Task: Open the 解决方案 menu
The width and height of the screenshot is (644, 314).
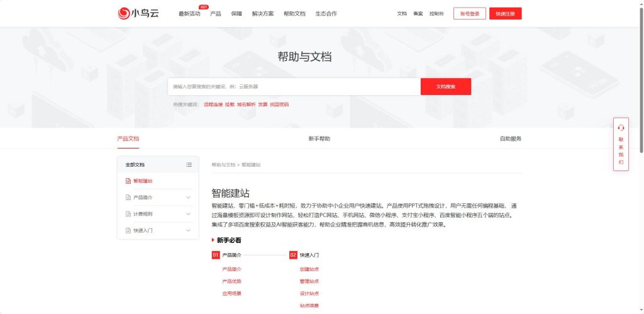Action: pos(263,14)
